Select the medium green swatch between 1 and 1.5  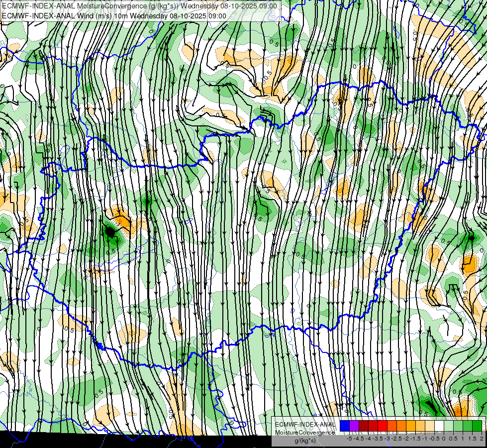coord(468,426)
